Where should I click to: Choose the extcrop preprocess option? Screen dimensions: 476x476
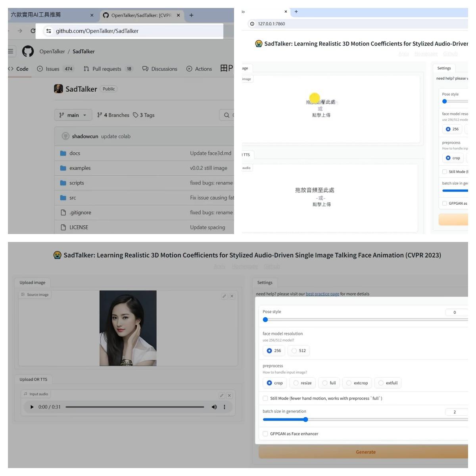click(357, 383)
